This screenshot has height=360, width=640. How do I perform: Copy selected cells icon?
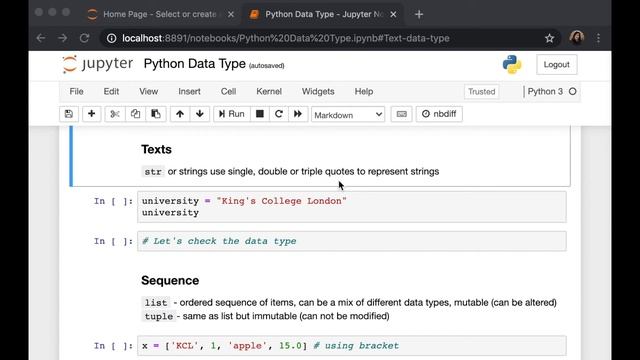point(135,114)
